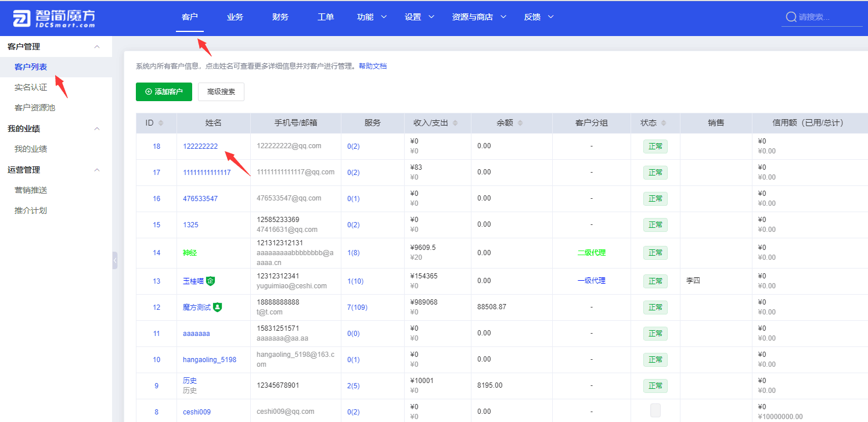The width and height of the screenshot is (868, 422).
Task: Click balance 88508.87 cell
Action: (x=492, y=307)
